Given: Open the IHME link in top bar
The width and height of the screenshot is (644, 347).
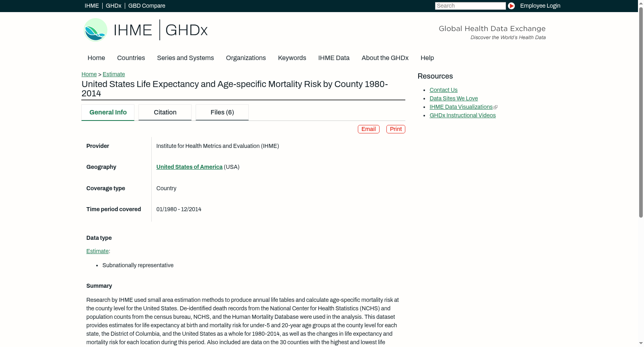Looking at the screenshot, I should tap(92, 6).
